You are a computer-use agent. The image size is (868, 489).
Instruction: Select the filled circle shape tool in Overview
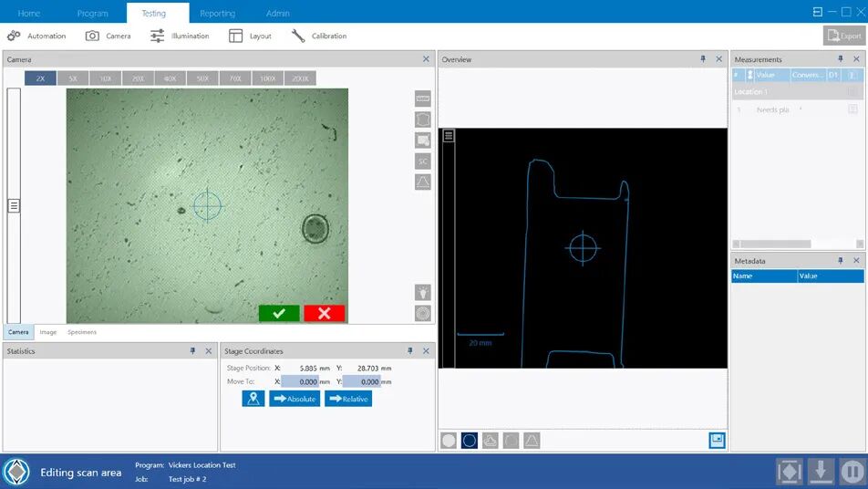pos(449,441)
